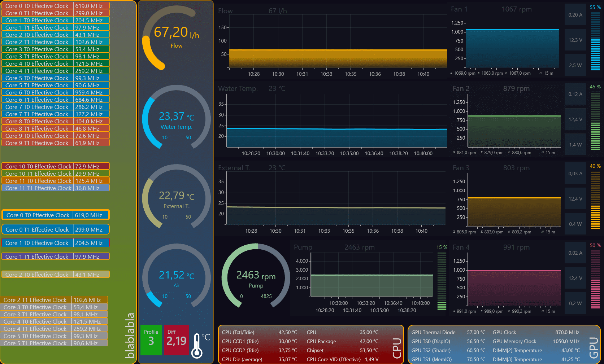The image size is (604, 364).
Task: Click CPU CCD2 (Tdie) reading
Action: (260, 350)
